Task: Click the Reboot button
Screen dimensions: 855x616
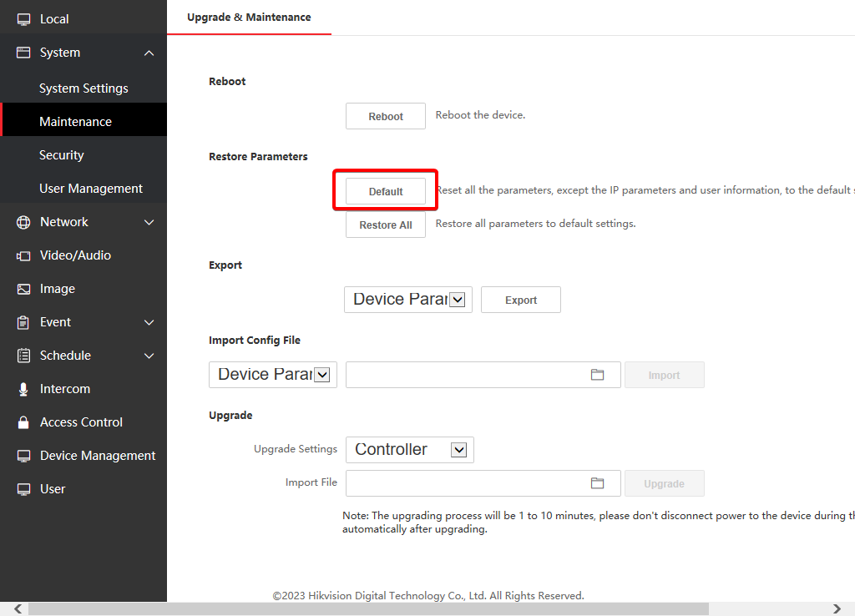Action: (x=385, y=115)
